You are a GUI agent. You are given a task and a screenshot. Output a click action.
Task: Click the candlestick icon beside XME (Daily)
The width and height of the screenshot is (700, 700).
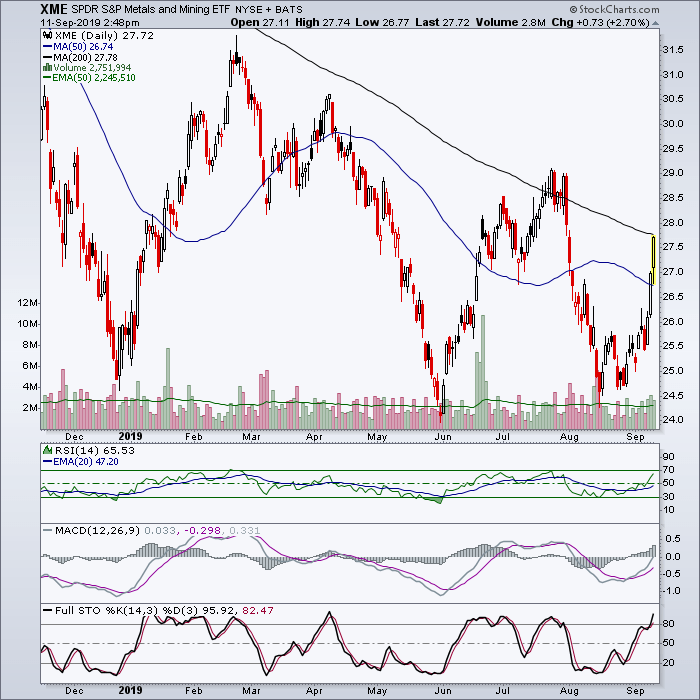(x=47, y=35)
